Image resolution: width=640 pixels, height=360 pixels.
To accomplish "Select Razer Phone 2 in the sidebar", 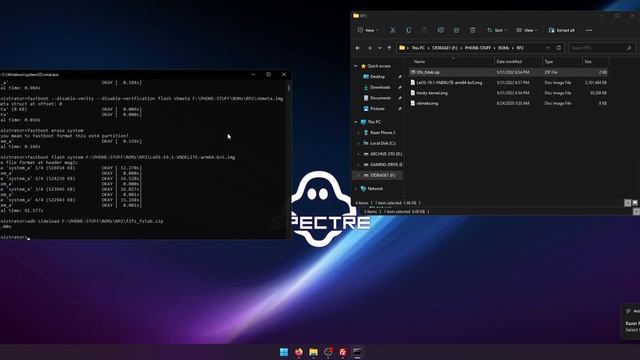I will [x=382, y=133].
